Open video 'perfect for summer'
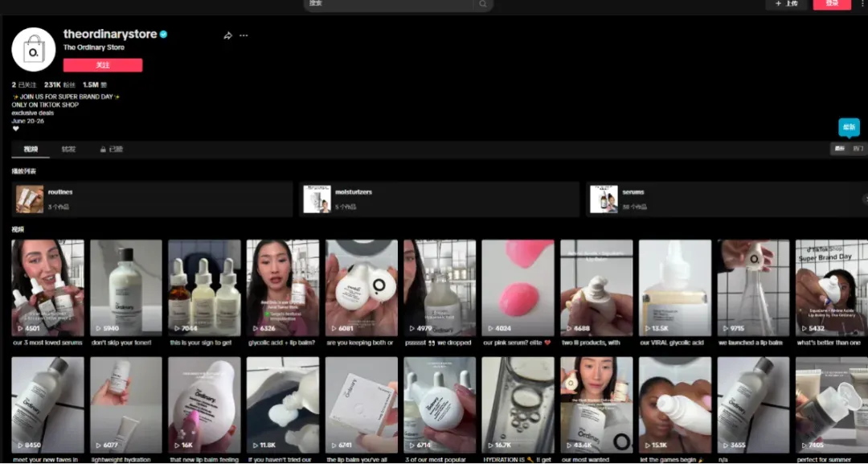This screenshot has width=868, height=464. pyautogui.click(x=832, y=405)
